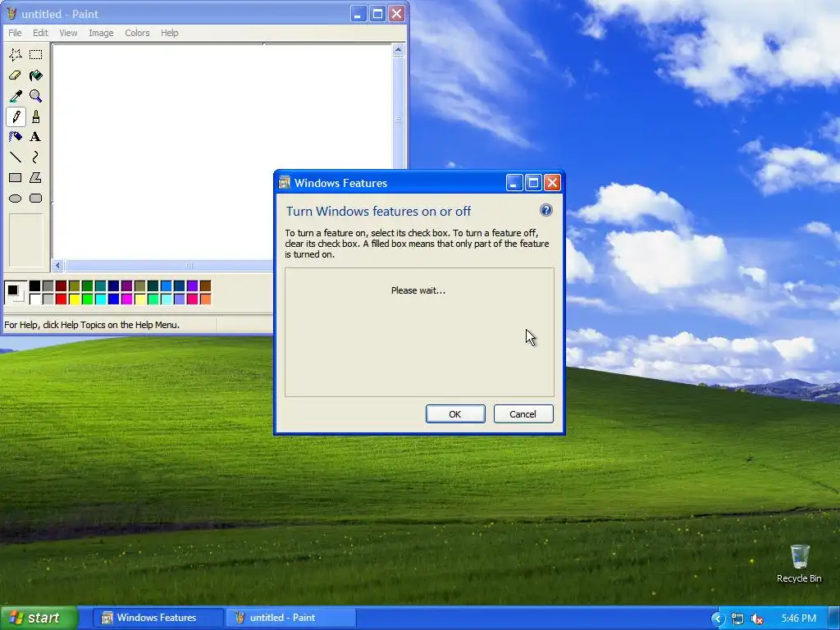Choose the Ellipse shape tool
The image size is (840, 630).
[15, 199]
